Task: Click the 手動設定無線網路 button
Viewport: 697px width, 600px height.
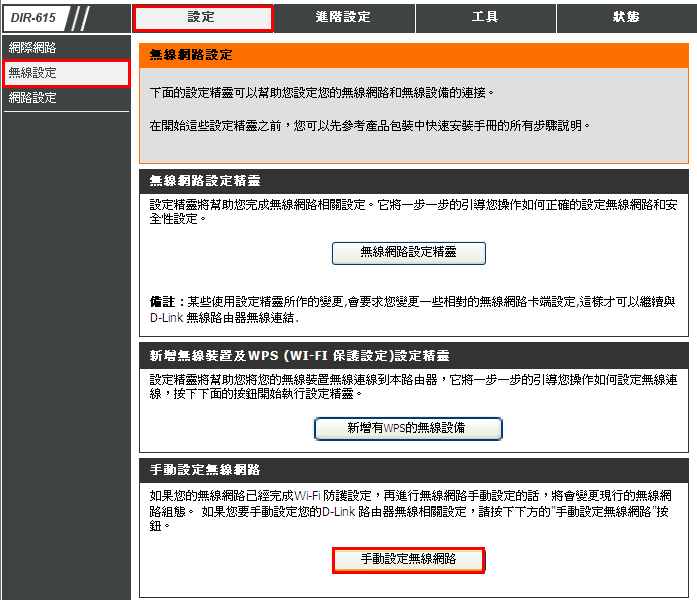Action: click(x=408, y=560)
